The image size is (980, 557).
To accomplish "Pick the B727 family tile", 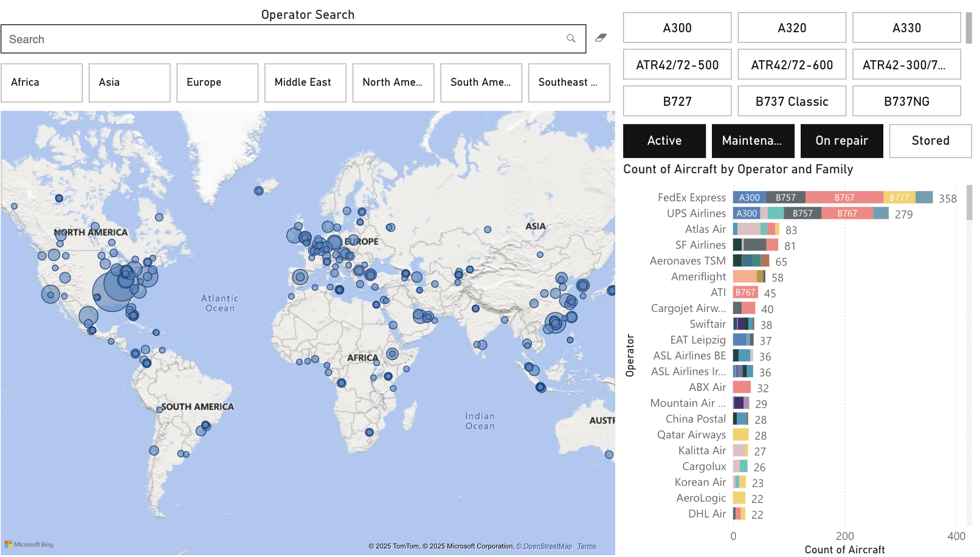I will [677, 101].
